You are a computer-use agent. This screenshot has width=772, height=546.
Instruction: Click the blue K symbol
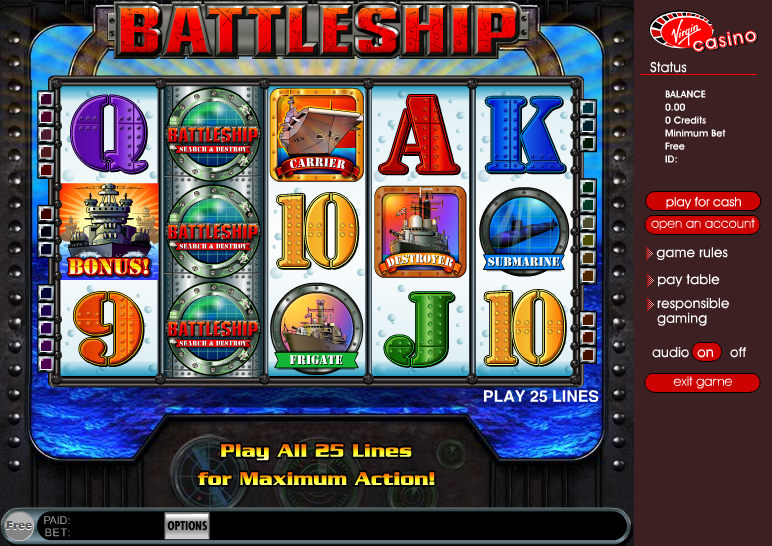524,134
